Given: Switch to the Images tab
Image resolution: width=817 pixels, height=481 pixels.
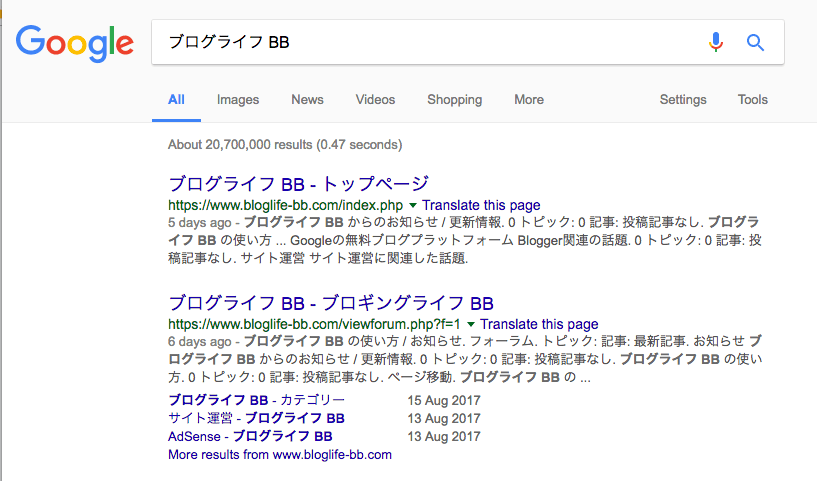Looking at the screenshot, I should (238, 100).
